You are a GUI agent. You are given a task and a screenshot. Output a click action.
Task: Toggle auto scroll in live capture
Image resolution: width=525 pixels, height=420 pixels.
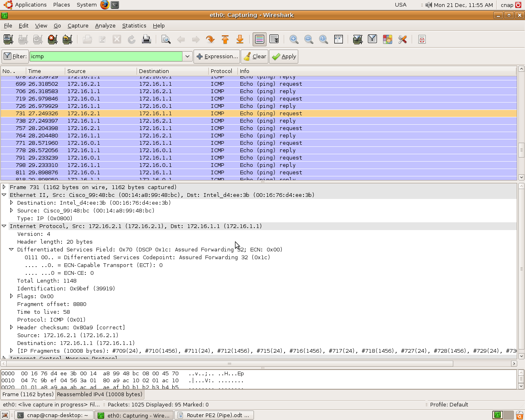[274, 39]
